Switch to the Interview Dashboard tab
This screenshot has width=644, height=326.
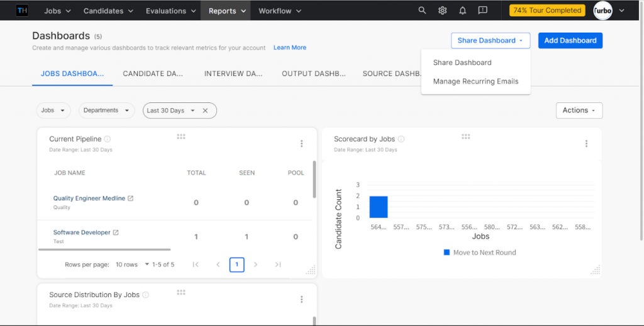[233, 73]
